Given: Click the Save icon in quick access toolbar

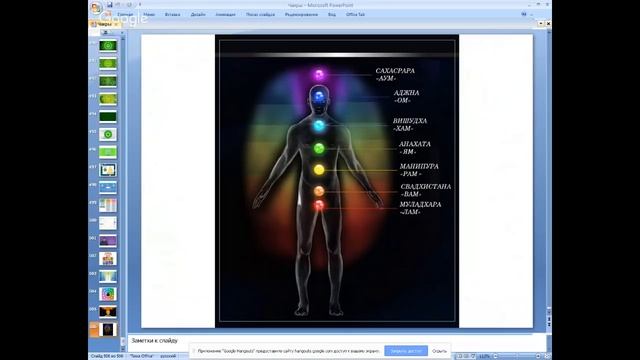Looking at the screenshot, I should point(110,5).
